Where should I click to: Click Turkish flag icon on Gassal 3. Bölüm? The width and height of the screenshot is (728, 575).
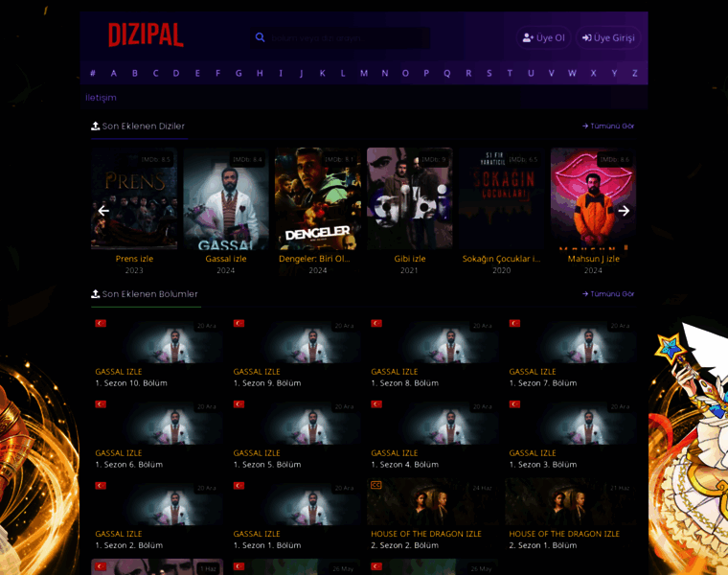(514, 404)
